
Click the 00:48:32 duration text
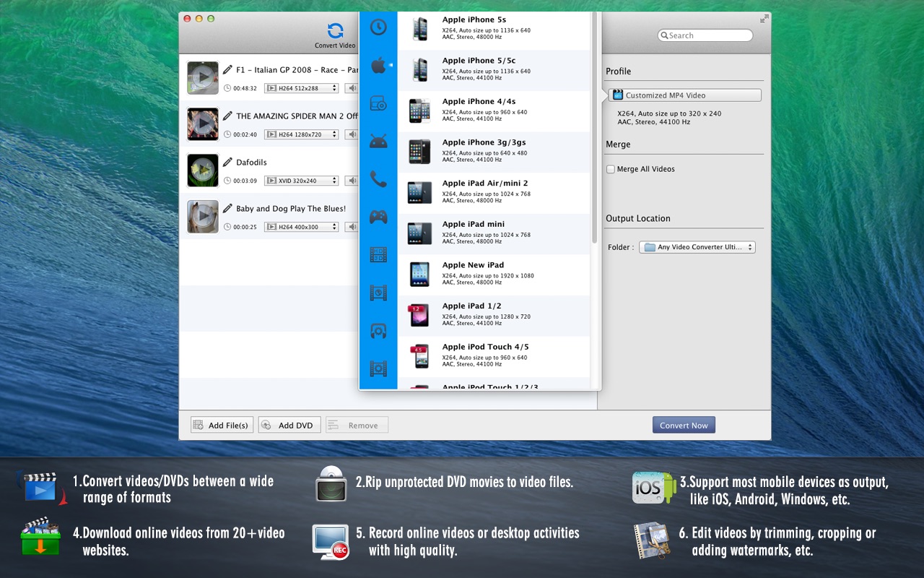click(x=245, y=89)
